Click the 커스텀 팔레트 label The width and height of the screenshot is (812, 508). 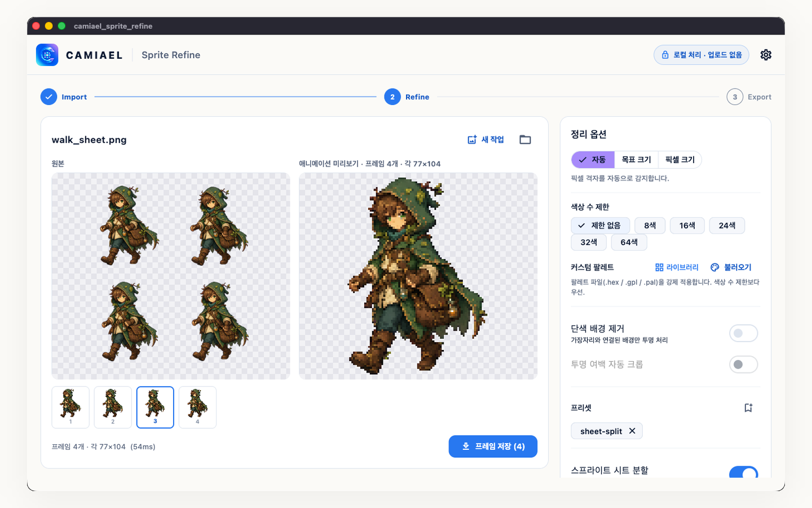(x=592, y=267)
